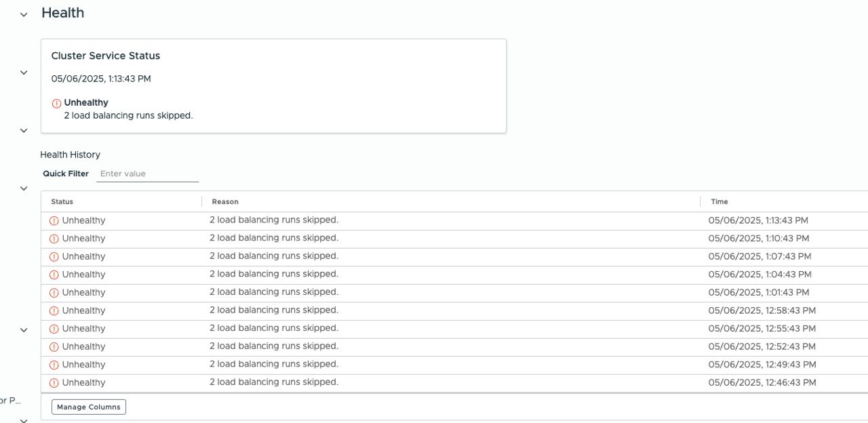Screen dimensions: 868x423
Task: Collapse the Health section chevron
Action: 24,14
